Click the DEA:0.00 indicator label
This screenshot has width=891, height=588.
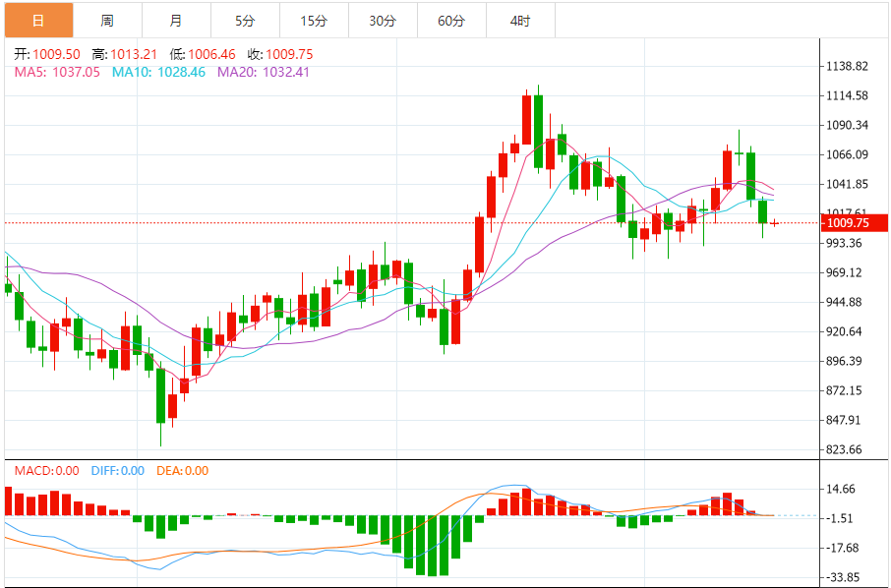[182, 471]
